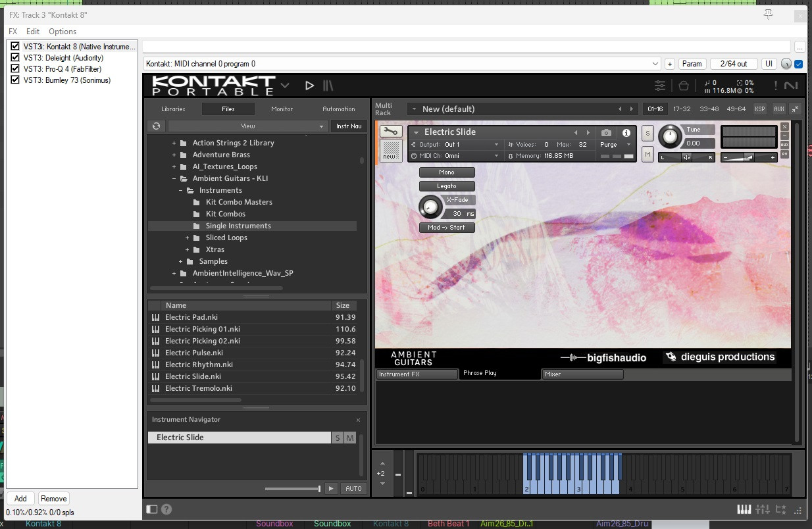The image size is (812, 529).
Task: Open the library browser stripes icon beside the play icon
Action: [x=328, y=86]
